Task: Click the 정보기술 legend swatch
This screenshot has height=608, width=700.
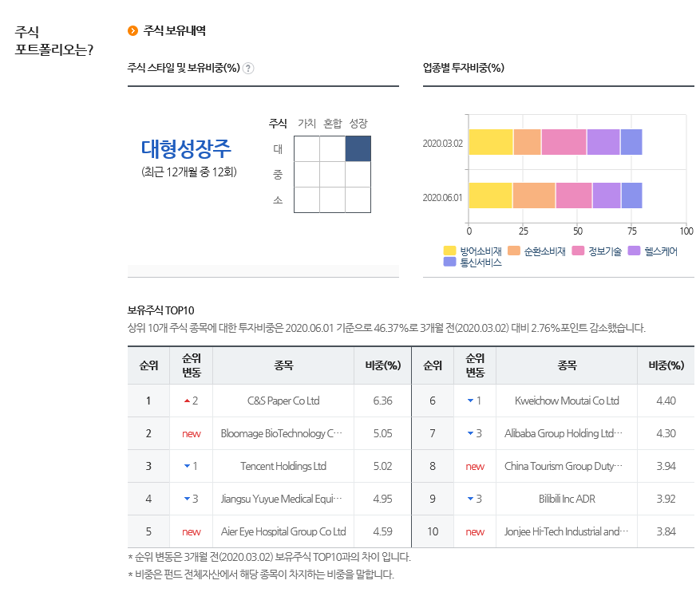Action: (x=578, y=251)
